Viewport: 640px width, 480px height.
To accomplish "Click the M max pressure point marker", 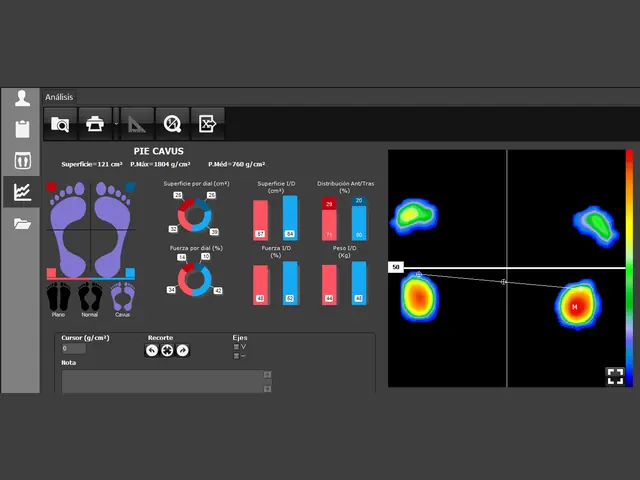I will point(575,307).
